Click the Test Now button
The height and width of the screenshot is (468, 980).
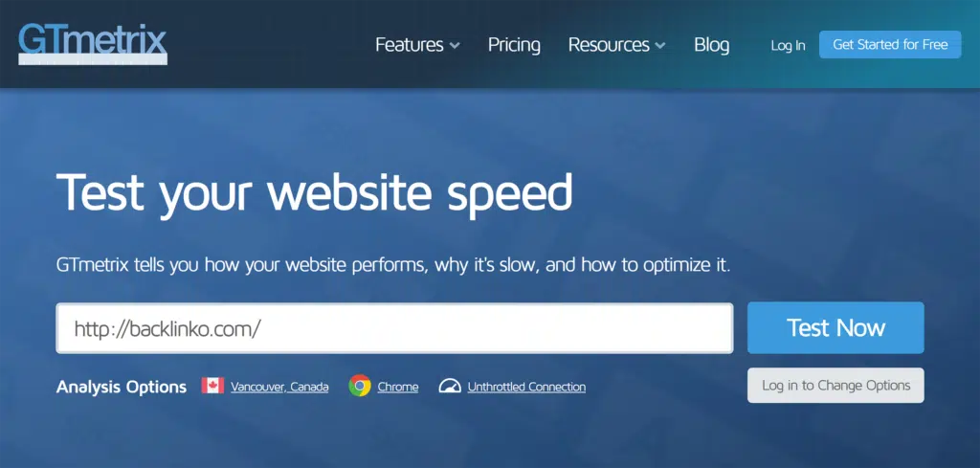click(x=835, y=328)
